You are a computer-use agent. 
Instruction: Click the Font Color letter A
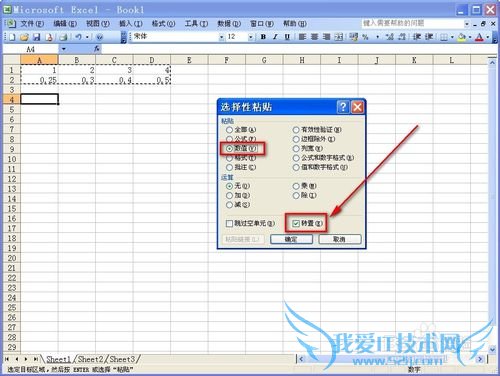click(479, 37)
